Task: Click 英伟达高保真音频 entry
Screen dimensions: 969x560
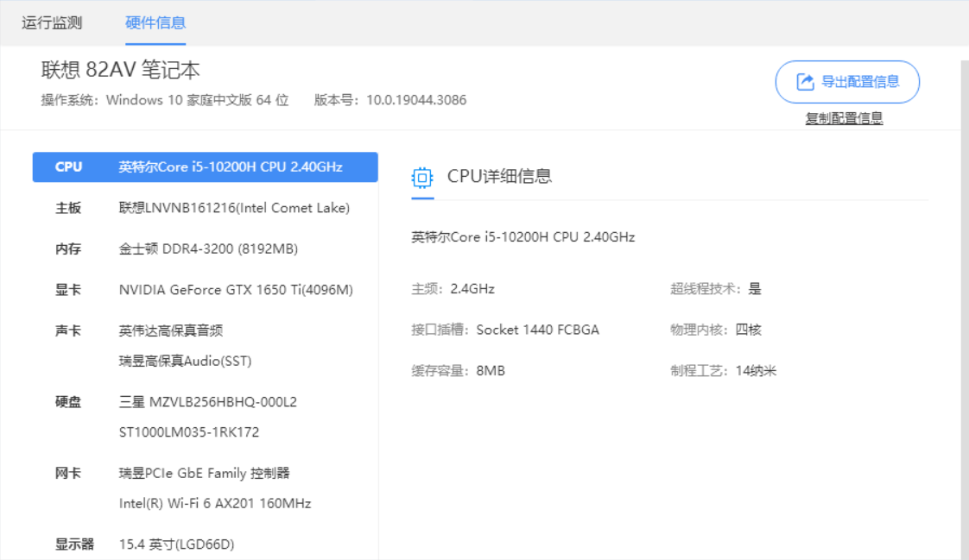Action: (x=170, y=331)
